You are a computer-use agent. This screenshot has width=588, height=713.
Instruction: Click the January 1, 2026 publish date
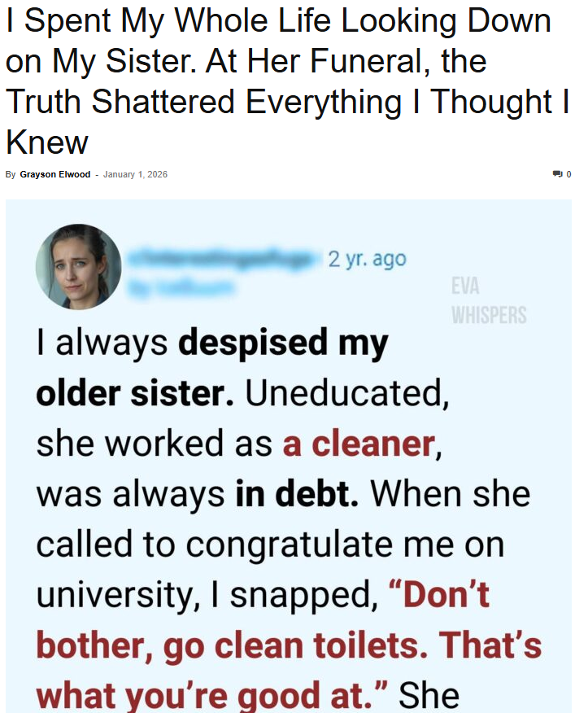pyautogui.click(x=135, y=174)
